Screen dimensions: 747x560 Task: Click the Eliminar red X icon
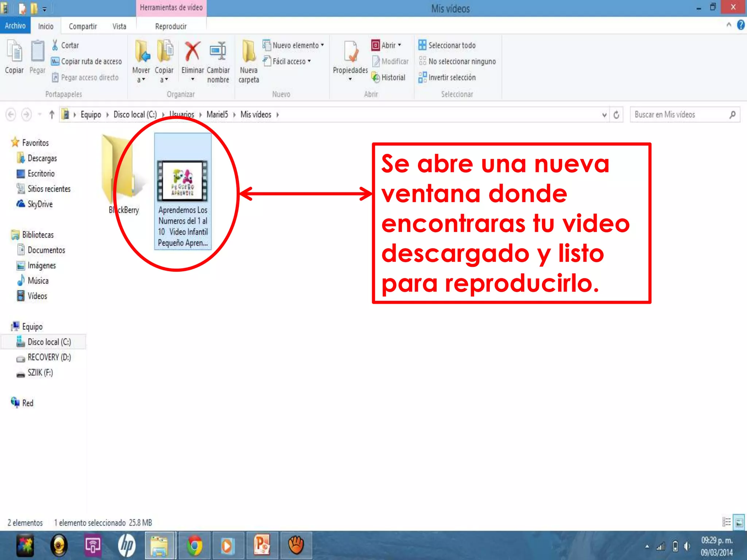coord(192,52)
